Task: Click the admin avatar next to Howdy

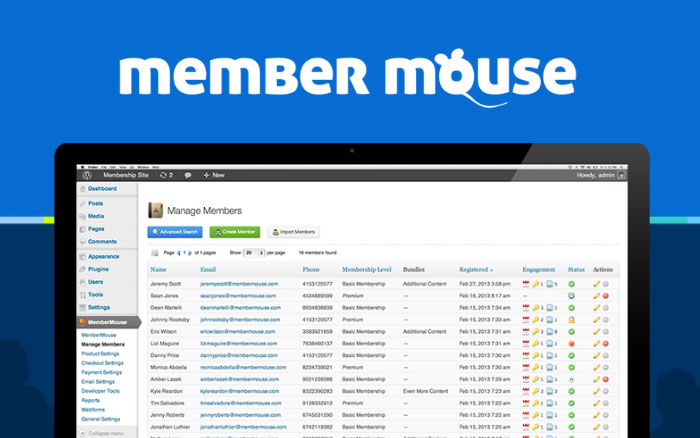Action: 621,175
